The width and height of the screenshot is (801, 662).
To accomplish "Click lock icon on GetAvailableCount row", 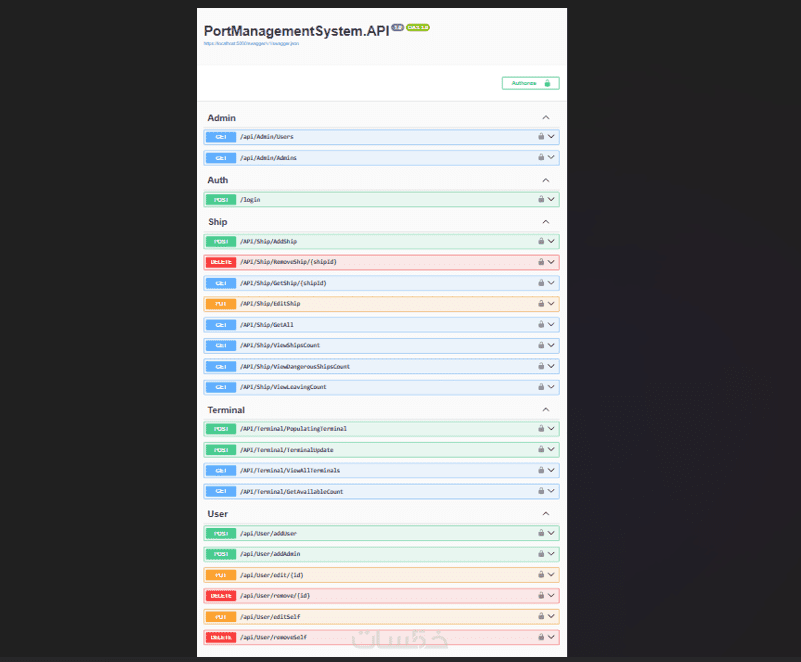I will tap(541, 491).
